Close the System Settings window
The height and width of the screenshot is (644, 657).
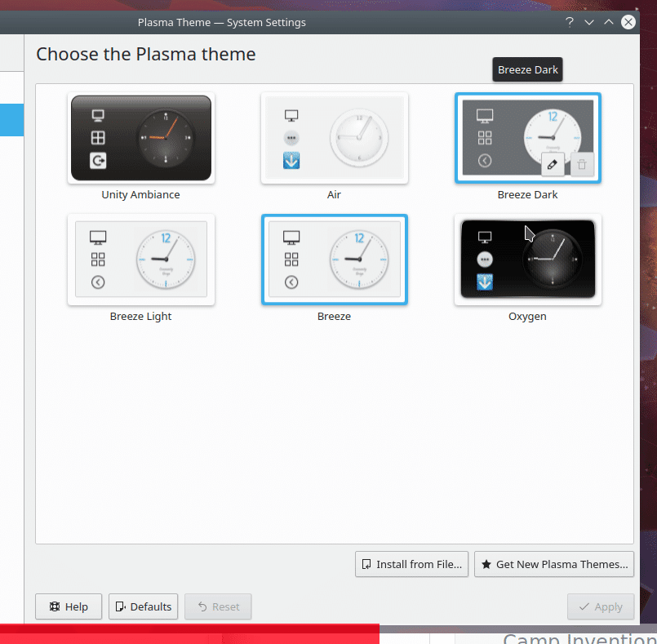pos(628,22)
